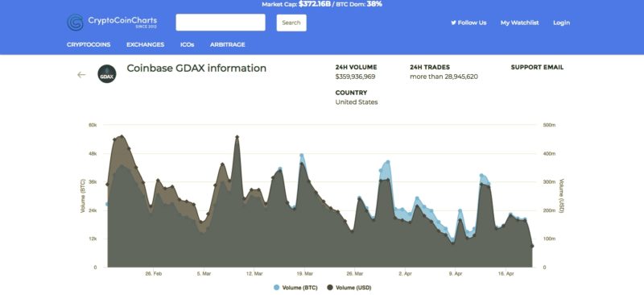Click the United States country text
This screenshot has width=644, height=295.
coord(357,102)
